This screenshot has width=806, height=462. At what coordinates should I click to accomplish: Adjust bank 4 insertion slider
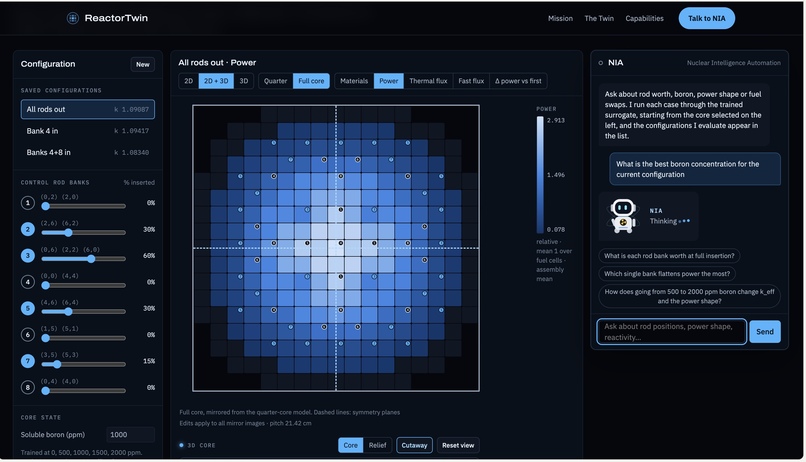pyautogui.click(x=83, y=285)
